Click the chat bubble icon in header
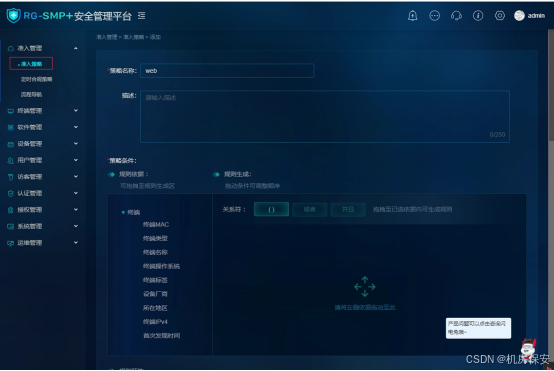This screenshot has width=554, height=371. point(434,16)
